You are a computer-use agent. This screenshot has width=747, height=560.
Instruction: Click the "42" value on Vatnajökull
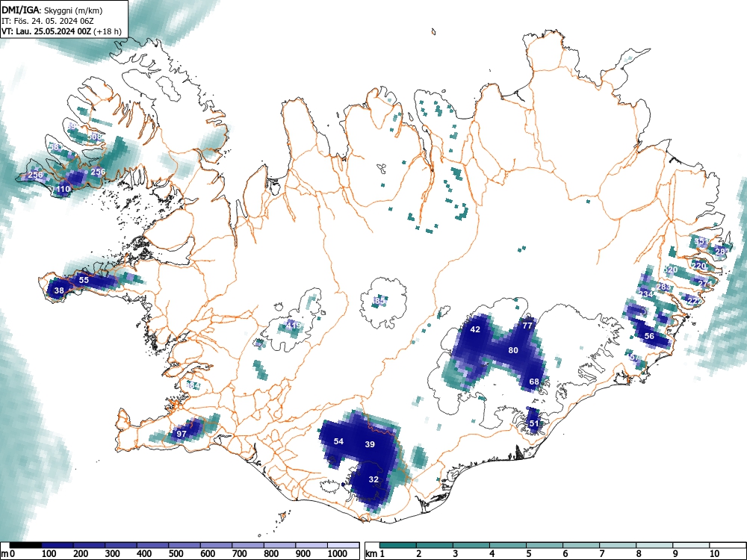coord(475,329)
